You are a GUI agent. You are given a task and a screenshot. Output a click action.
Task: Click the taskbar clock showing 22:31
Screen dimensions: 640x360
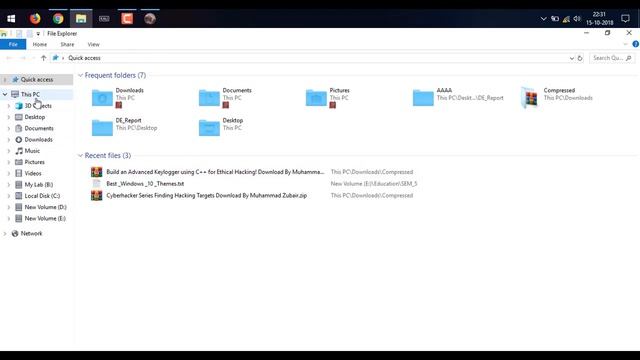coord(600,18)
